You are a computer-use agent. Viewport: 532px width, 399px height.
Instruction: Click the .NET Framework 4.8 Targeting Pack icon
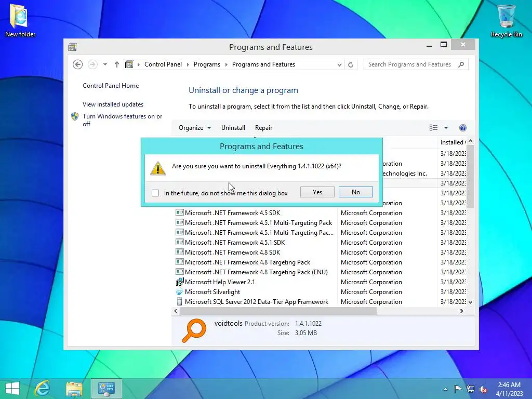coord(179,262)
